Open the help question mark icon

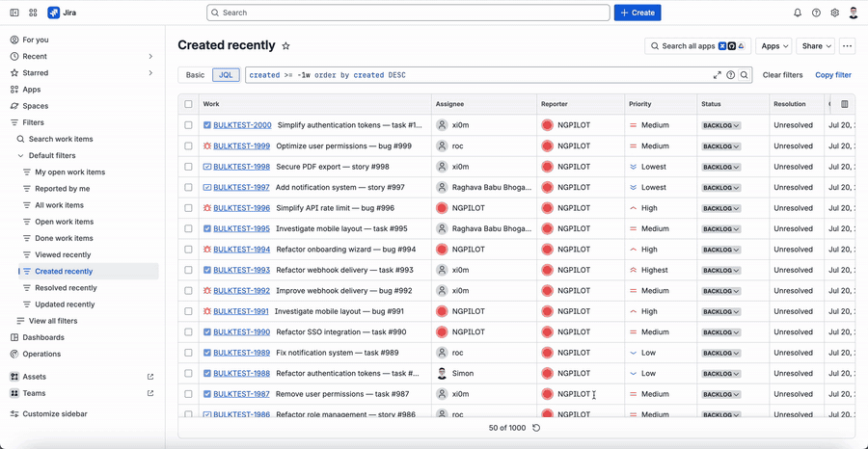tap(816, 13)
